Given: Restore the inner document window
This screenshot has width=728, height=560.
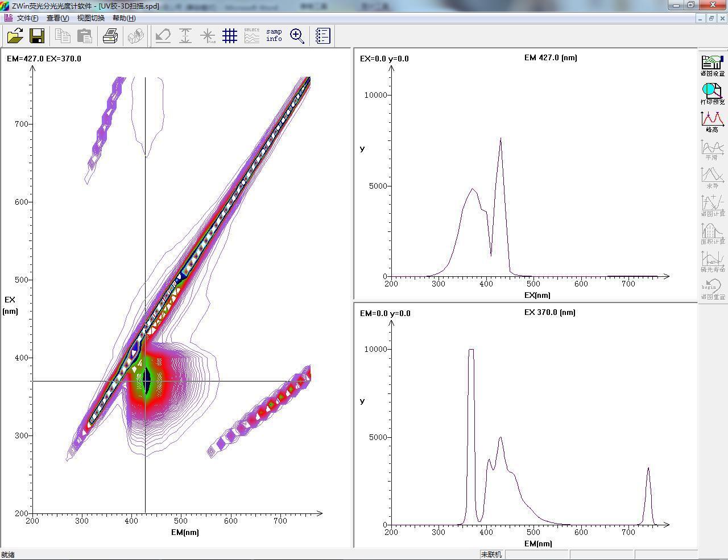Looking at the screenshot, I should click(x=711, y=18).
